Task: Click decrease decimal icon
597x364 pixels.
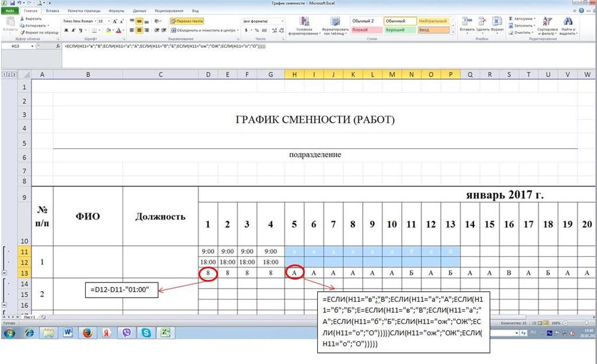Action: 282,30
